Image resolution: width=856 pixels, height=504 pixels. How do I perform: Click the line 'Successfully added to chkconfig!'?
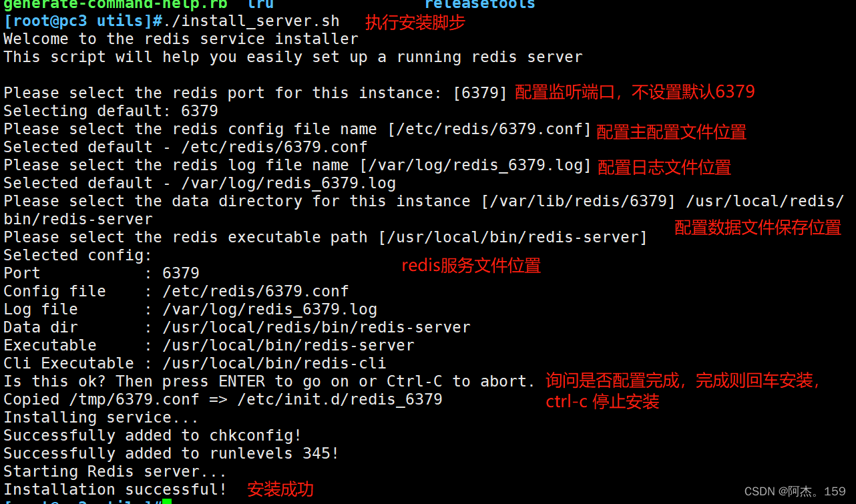153,435
